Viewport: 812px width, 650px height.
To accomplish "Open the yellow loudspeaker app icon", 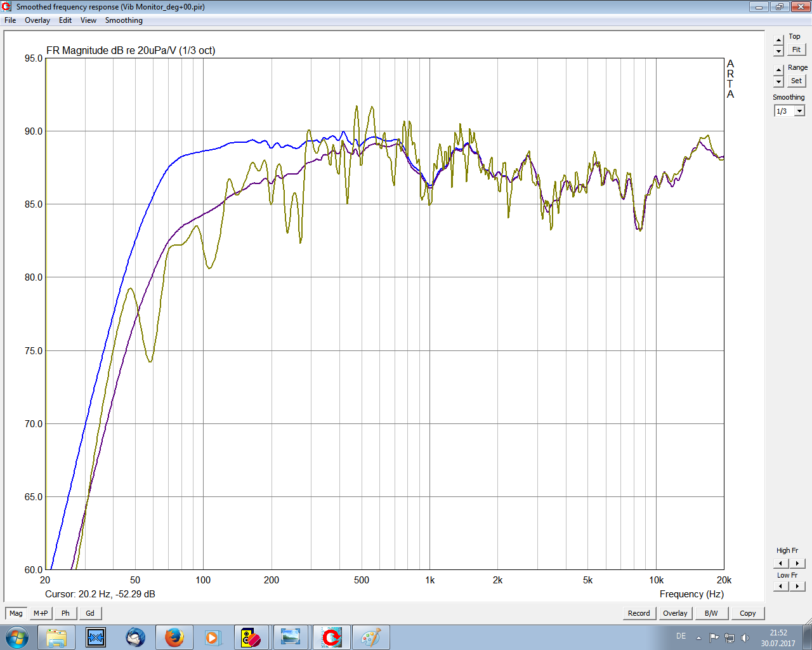I will click(251, 637).
